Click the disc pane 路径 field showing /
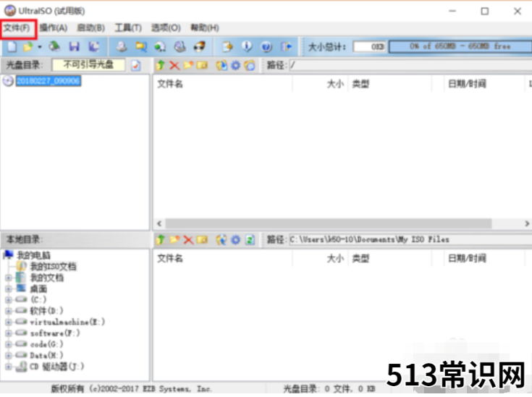The width and height of the screenshot is (532, 397). click(x=410, y=65)
